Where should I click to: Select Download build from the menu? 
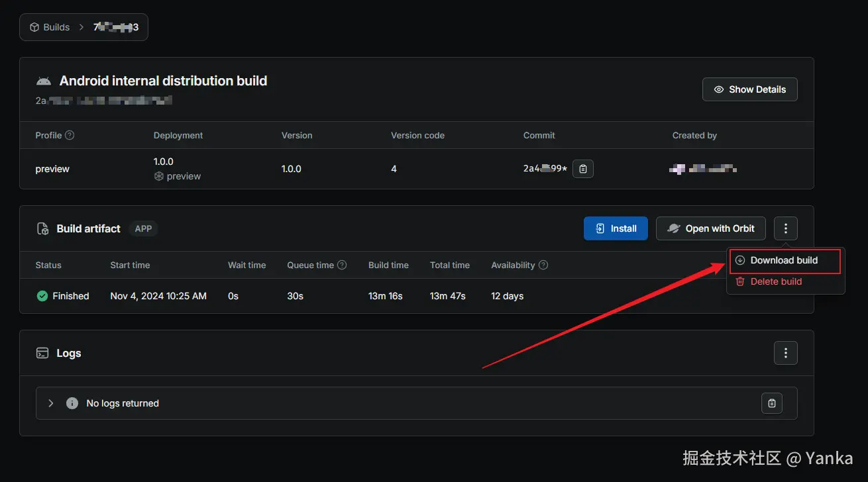(785, 260)
